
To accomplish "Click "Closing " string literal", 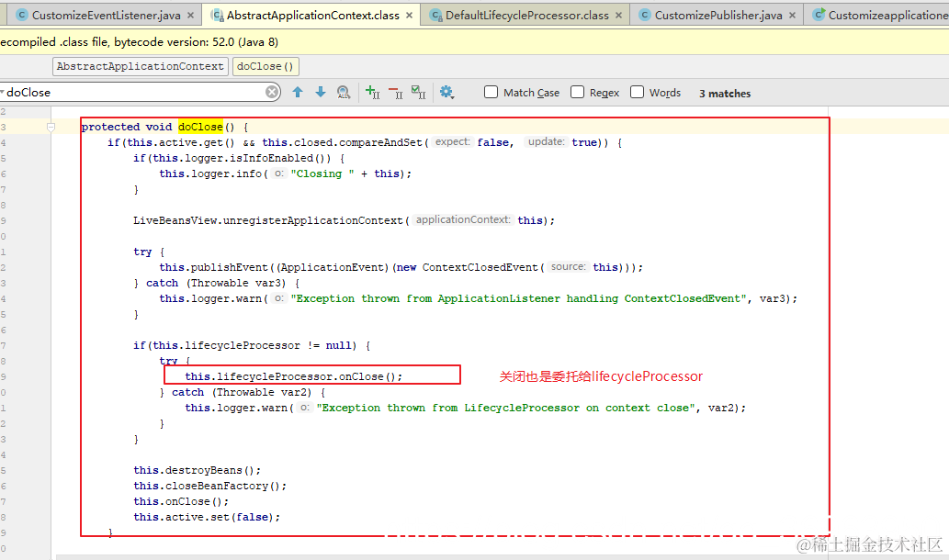I will tap(322, 174).
